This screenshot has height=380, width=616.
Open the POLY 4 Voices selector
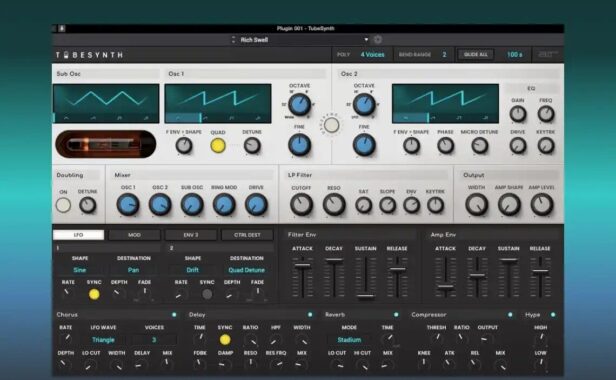(x=372, y=55)
